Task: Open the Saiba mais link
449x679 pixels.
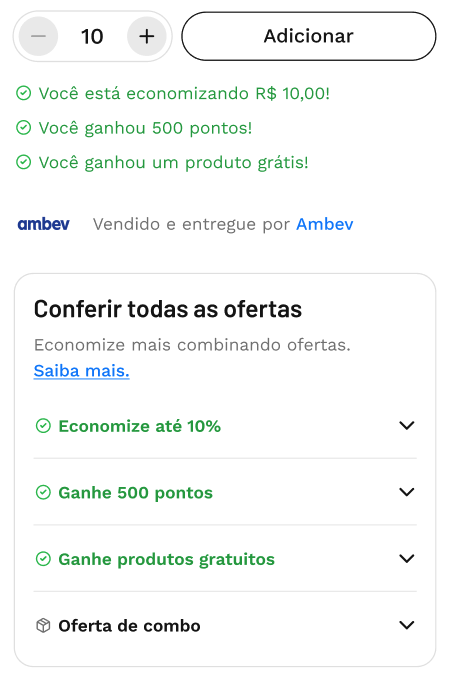Action: coord(81,371)
